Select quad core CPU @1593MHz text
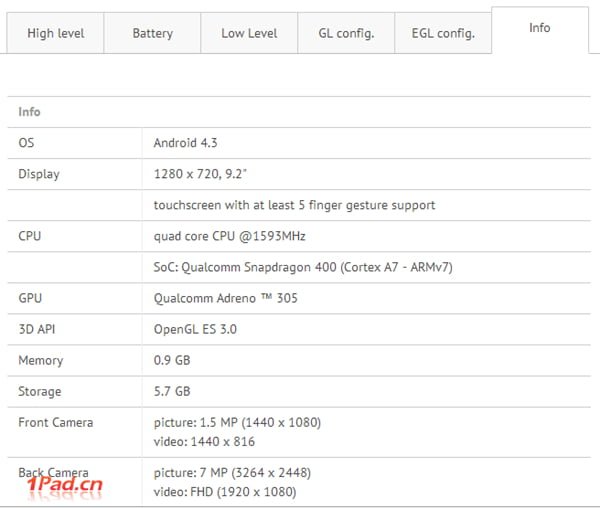This screenshot has height=508, width=600. 230,236
